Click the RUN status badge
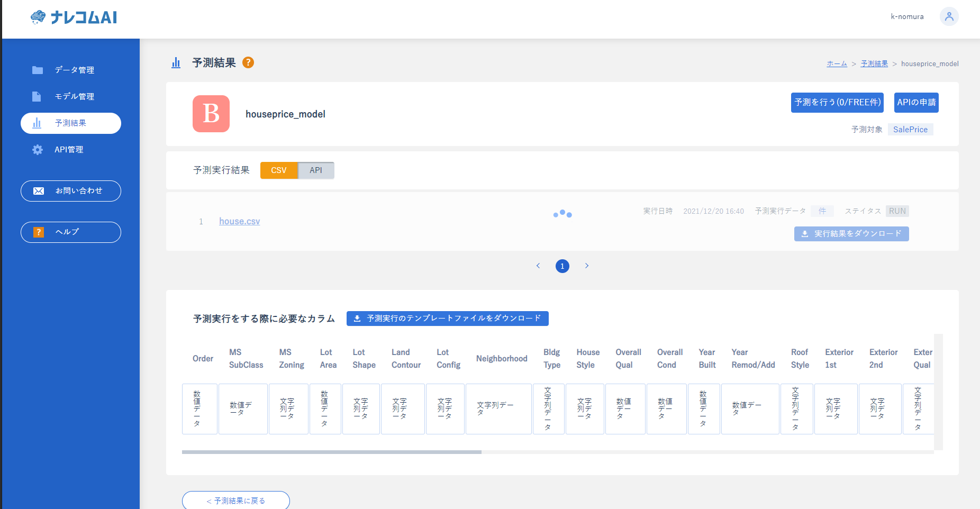Image resolution: width=980 pixels, height=509 pixels. click(897, 211)
